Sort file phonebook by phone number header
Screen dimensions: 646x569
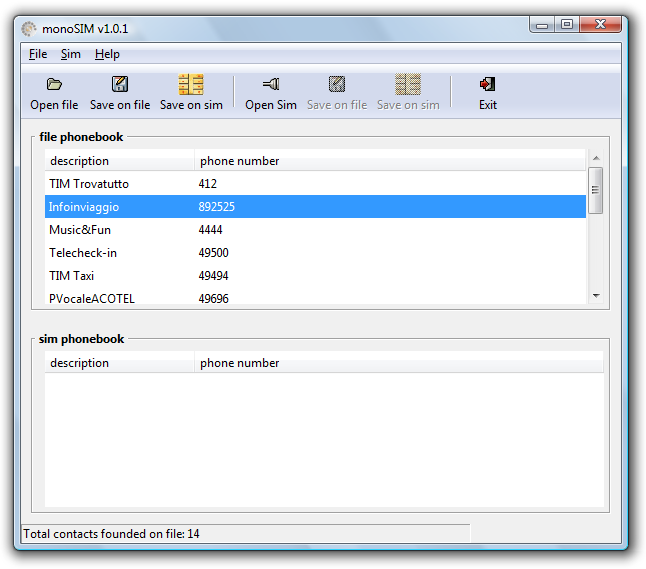coord(390,161)
